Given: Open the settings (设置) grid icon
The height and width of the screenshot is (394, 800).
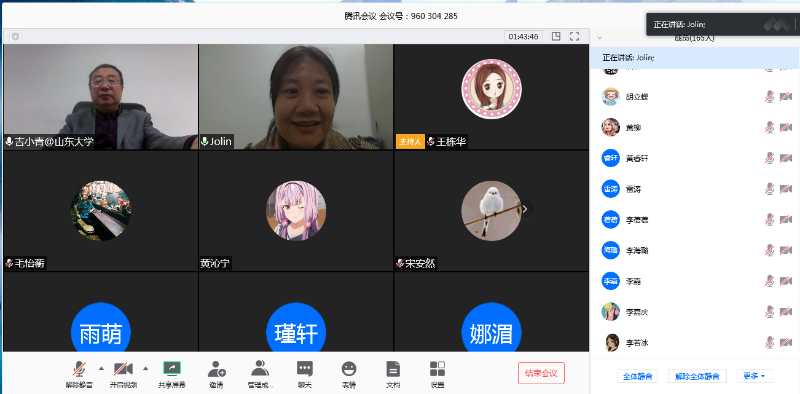Looking at the screenshot, I should [437, 375].
